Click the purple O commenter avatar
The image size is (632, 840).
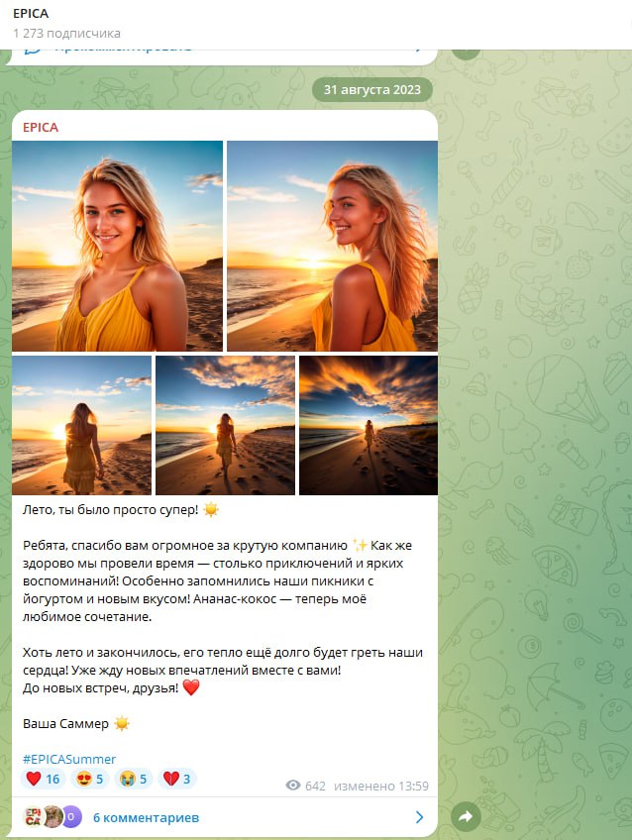coord(72,817)
